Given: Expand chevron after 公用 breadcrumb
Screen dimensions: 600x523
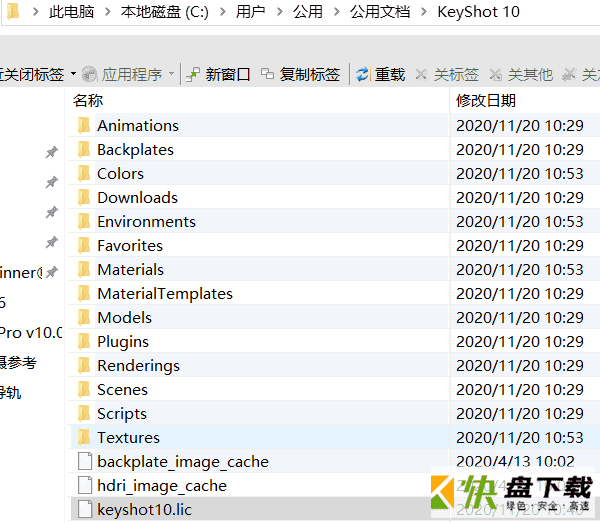Looking at the screenshot, I should click(337, 12).
